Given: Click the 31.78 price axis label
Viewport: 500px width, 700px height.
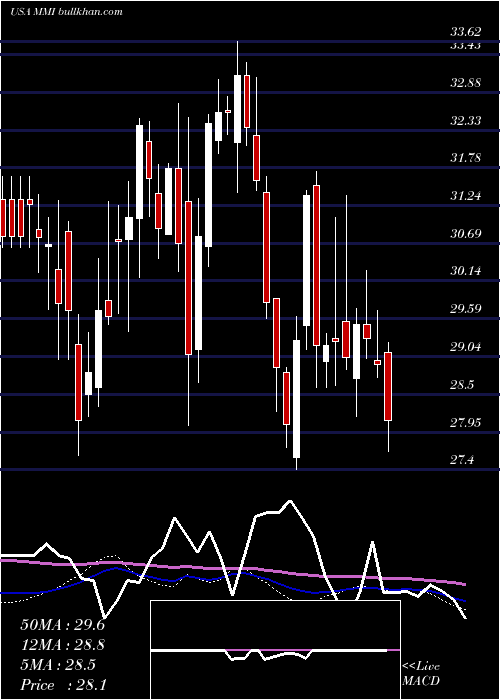Looking at the screenshot, I should [x=466, y=158].
